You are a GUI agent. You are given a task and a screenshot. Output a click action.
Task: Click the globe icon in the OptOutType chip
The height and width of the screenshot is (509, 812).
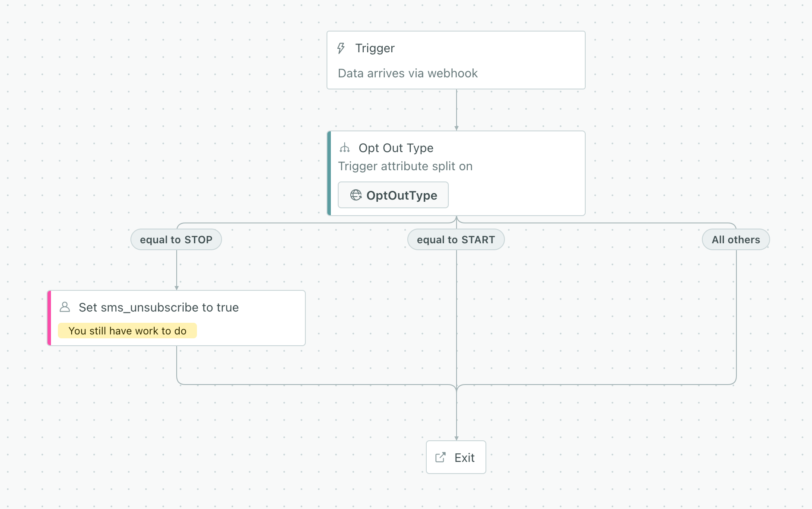tap(356, 195)
